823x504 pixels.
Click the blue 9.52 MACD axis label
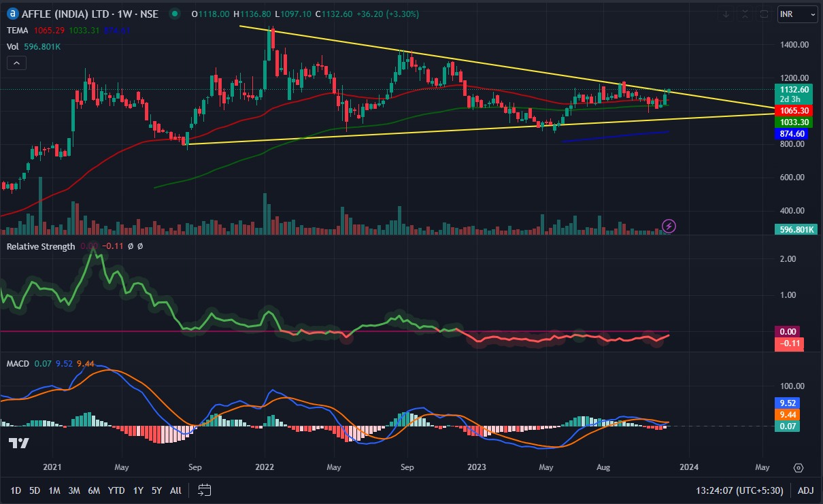click(787, 402)
